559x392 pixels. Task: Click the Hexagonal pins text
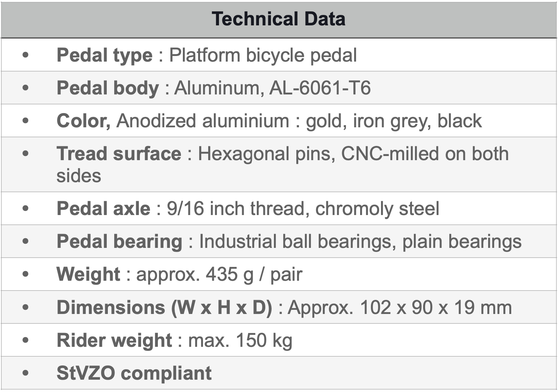[266, 154]
